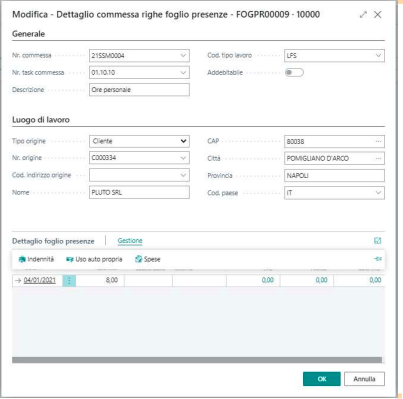Open the Tipo origine dropdown
Screen dimensions: 403x399
point(183,141)
